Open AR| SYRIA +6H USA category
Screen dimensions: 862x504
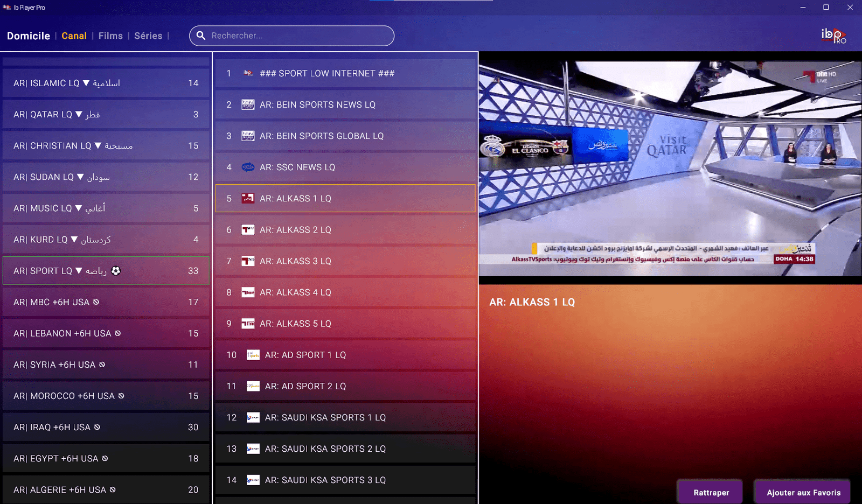coord(106,365)
